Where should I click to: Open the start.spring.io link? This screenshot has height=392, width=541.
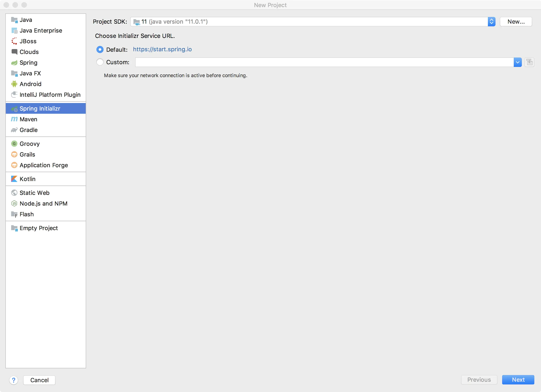[162, 49]
